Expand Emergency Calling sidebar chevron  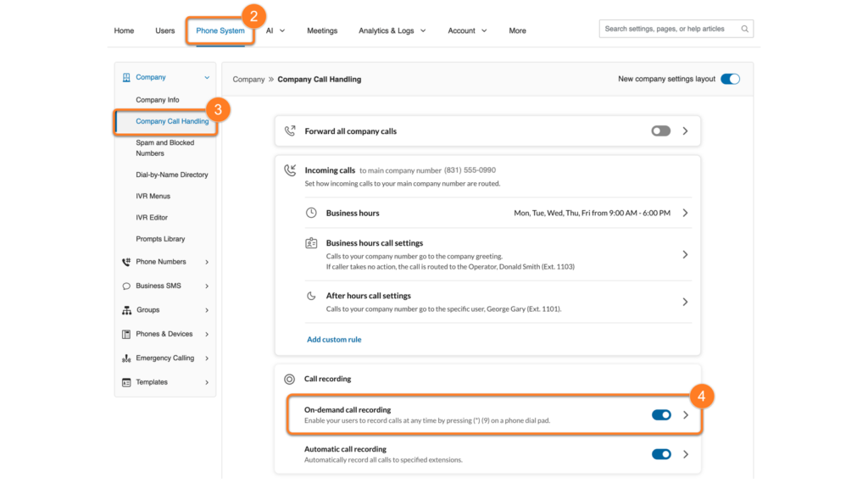point(207,358)
